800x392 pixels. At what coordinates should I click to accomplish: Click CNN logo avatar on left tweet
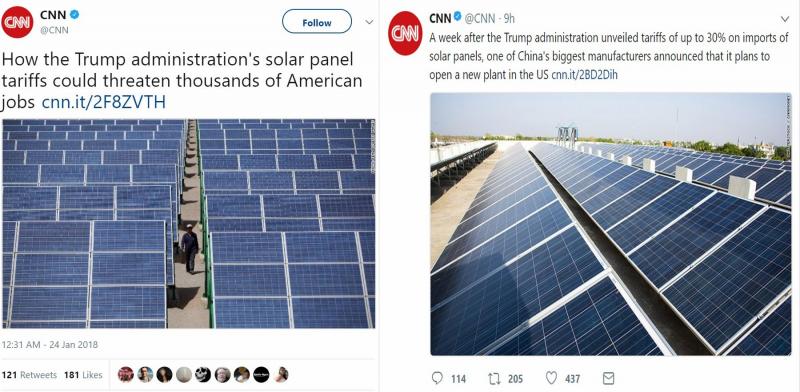(x=17, y=22)
